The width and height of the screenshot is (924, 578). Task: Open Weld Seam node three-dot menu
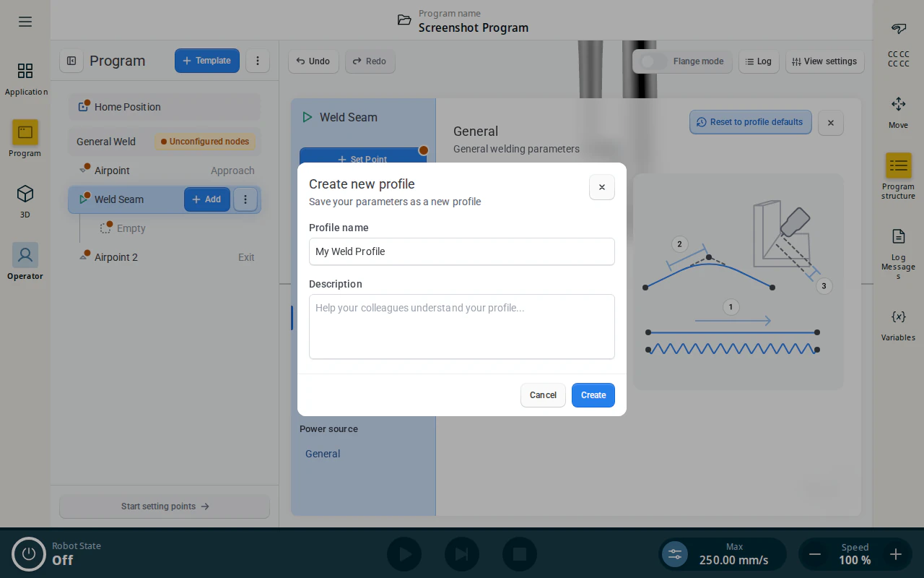pyautogui.click(x=245, y=199)
